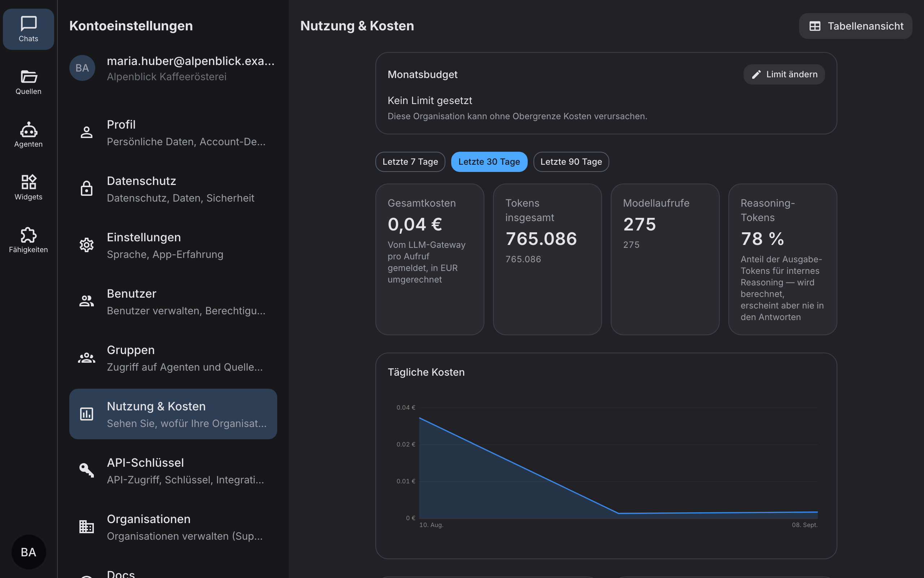Click the BA user avatar at bottom
924x578 pixels.
click(29, 552)
